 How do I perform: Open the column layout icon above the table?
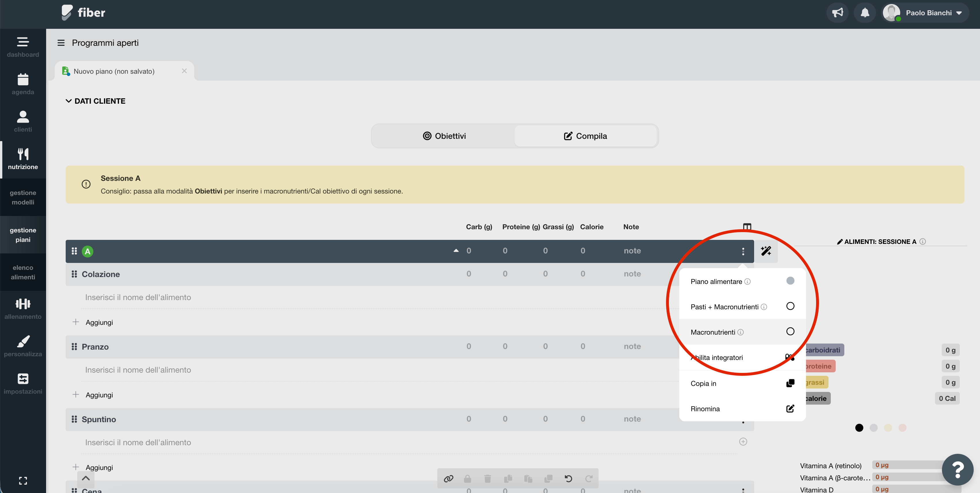tap(747, 227)
